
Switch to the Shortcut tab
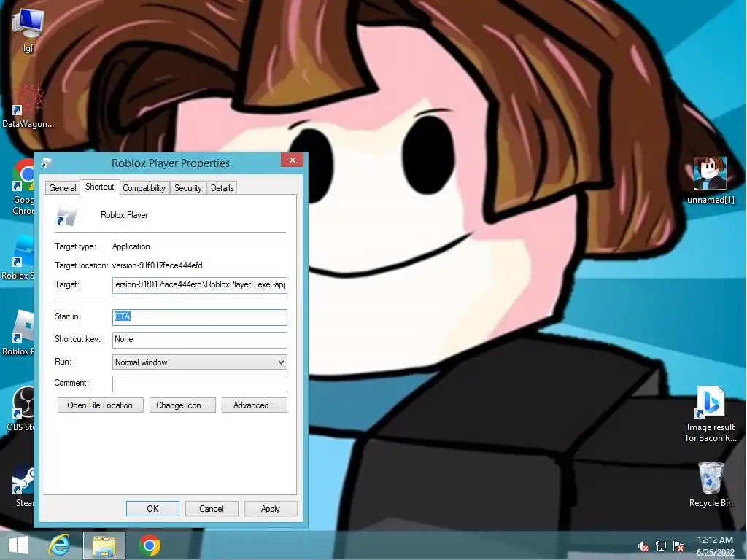pyautogui.click(x=99, y=187)
